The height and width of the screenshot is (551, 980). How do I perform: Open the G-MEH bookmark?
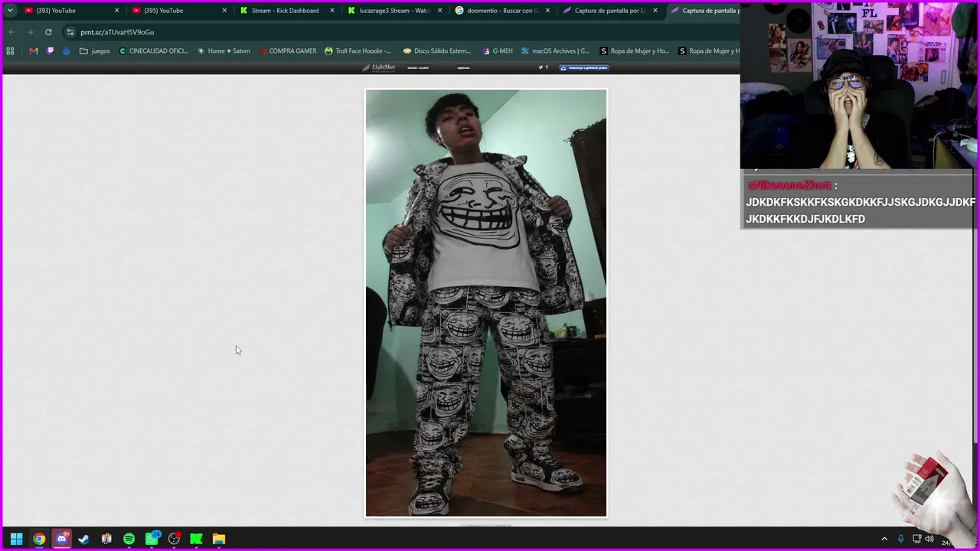[x=498, y=51]
